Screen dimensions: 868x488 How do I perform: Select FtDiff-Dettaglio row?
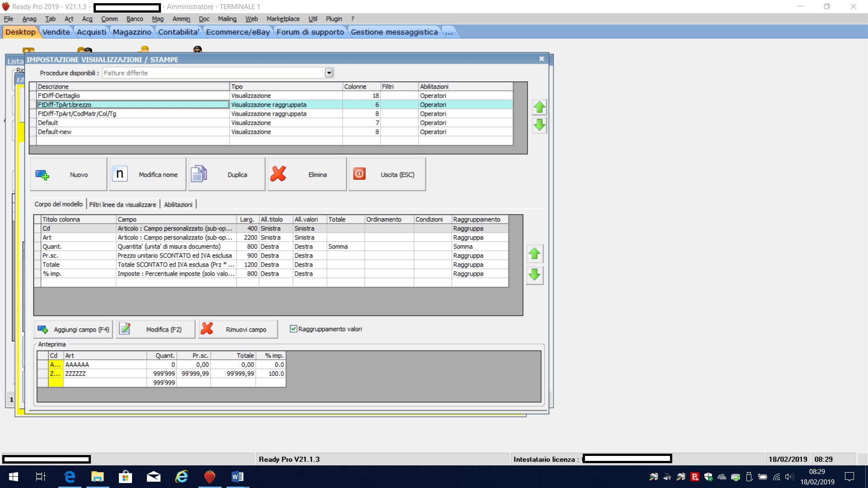pos(271,96)
